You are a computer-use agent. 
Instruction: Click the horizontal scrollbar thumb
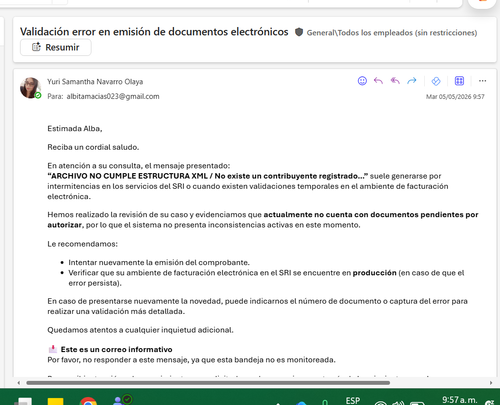click(x=208, y=383)
